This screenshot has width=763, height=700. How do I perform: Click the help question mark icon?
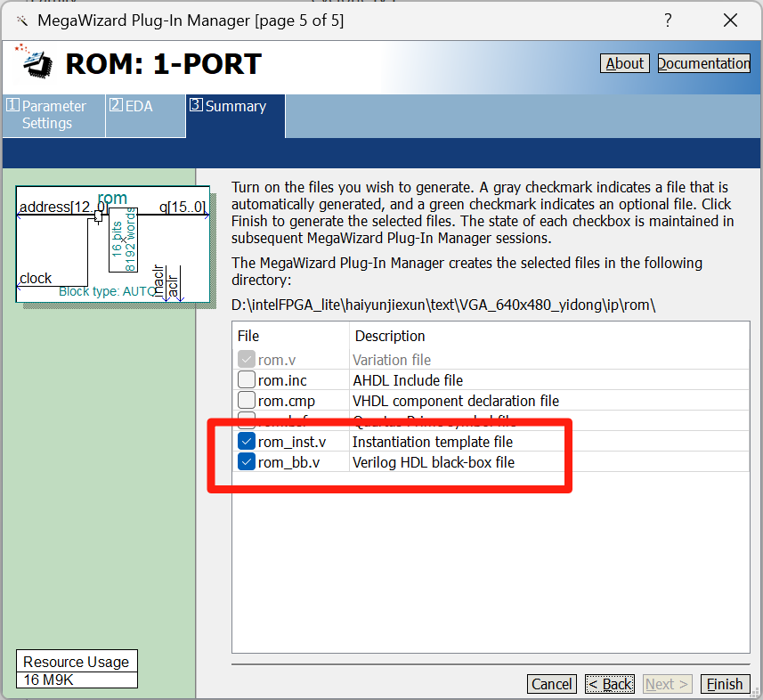tap(668, 20)
